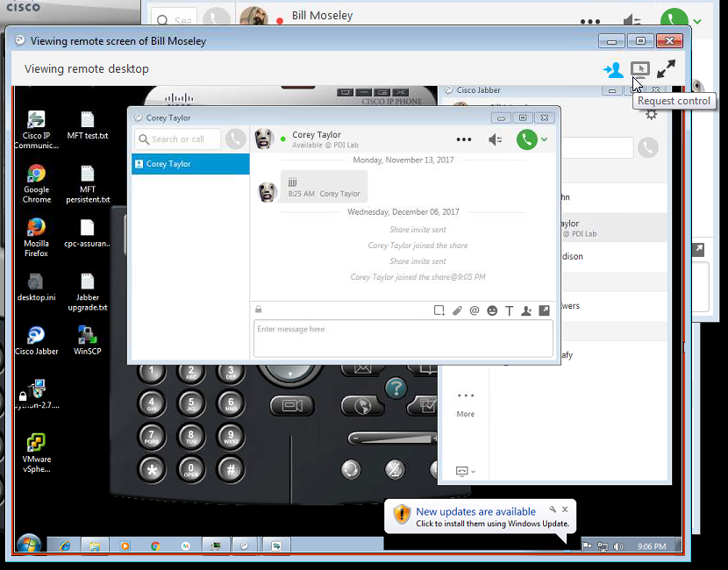Add a participant to the Corey Taylor chat

click(526, 310)
